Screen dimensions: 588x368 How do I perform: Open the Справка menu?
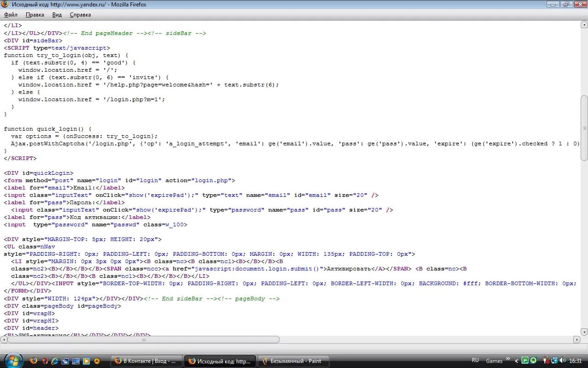click(x=80, y=15)
